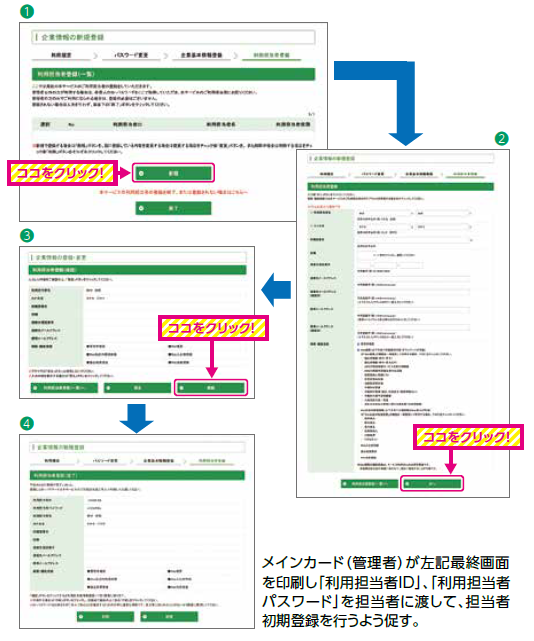Click the first email address input field in panel 2

click(x=413, y=278)
